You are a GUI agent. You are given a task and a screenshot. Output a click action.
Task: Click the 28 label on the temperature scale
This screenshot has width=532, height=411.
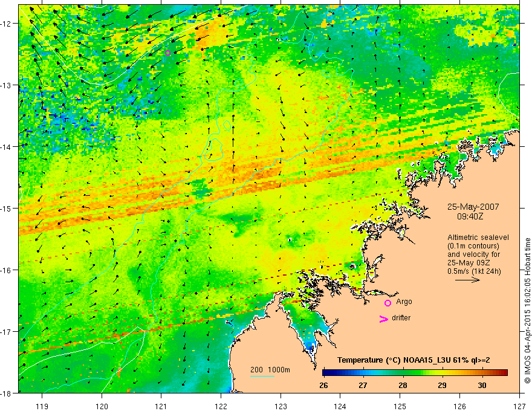coord(403,385)
